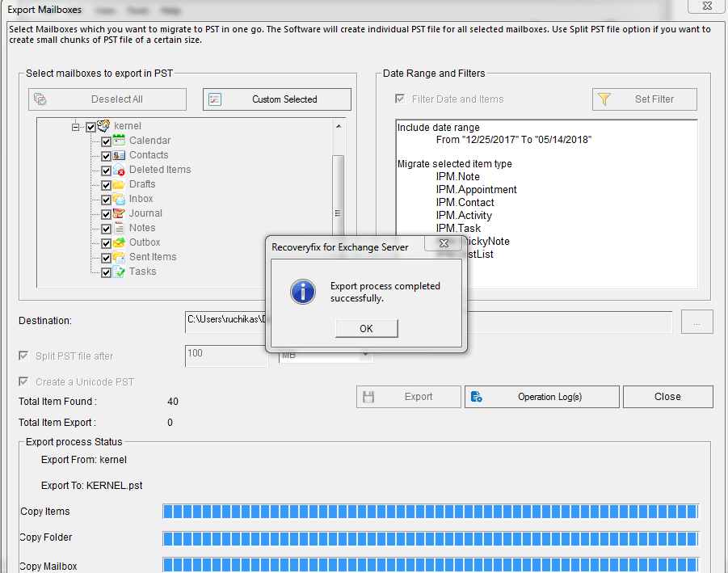Select the Calendar folder icon
The width and height of the screenshot is (728, 573).
click(119, 141)
